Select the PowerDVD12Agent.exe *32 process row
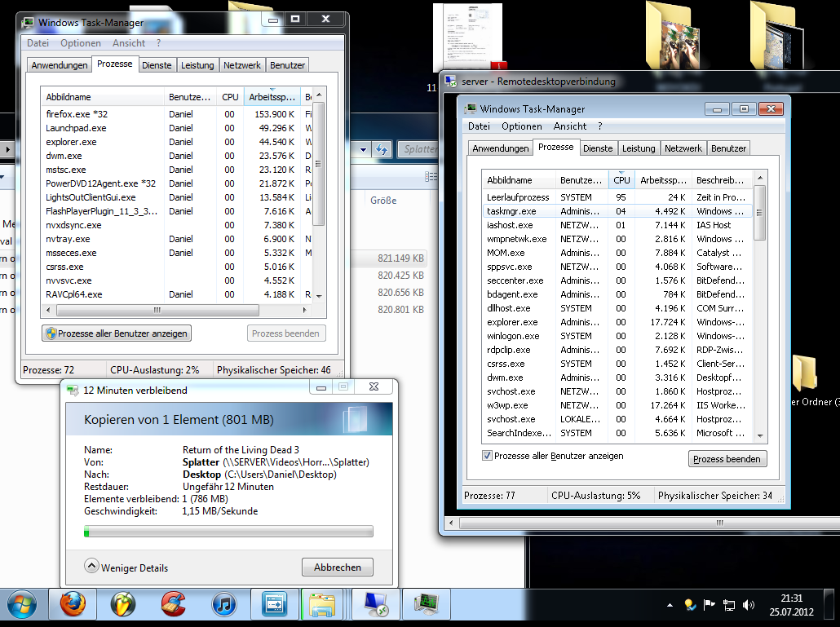The image size is (840, 627). click(x=178, y=183)
